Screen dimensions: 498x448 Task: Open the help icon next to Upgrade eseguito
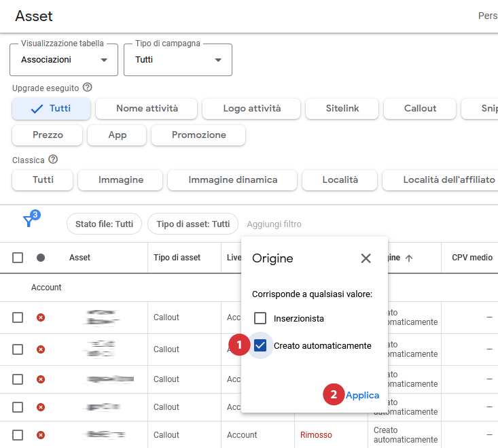(88, 87)
